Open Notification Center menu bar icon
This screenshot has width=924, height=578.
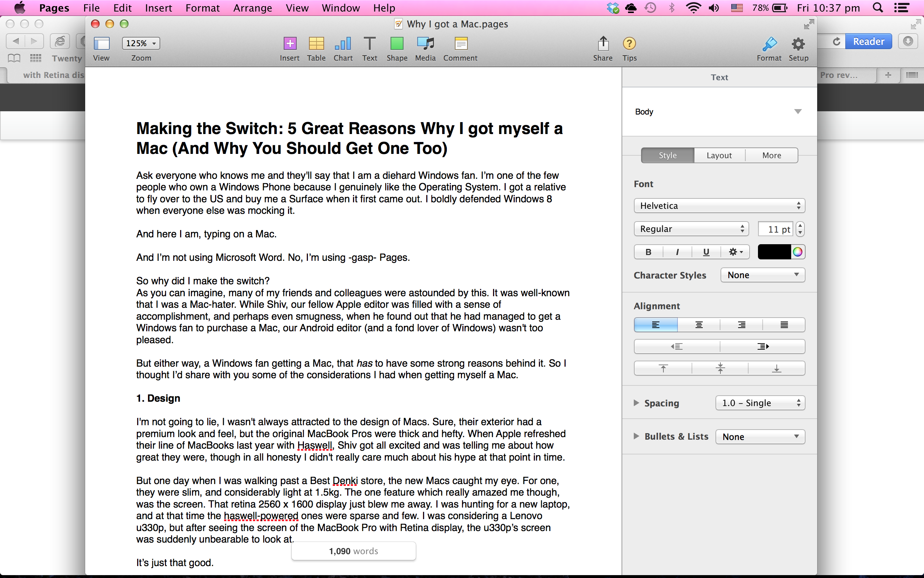click(x=902, y=8)
